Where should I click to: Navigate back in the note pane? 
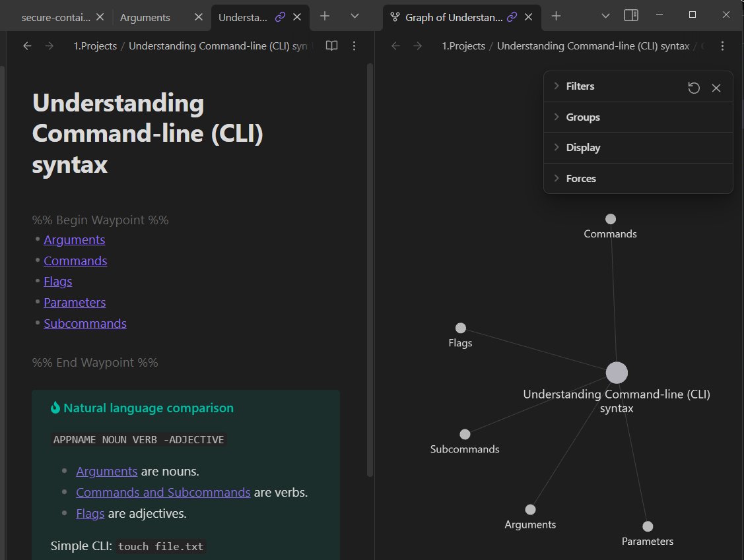click(x=28, y=46)
